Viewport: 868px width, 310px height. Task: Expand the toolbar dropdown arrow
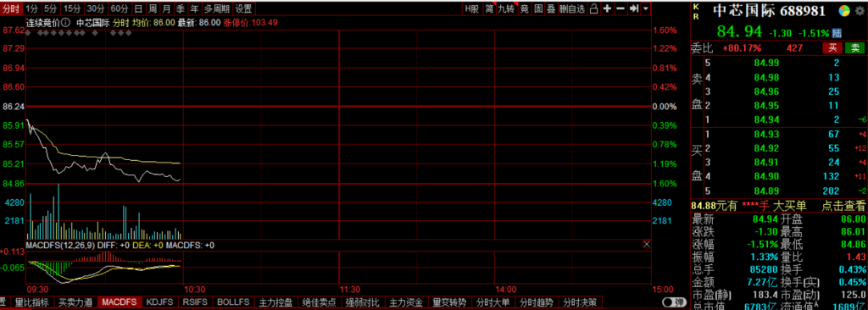pos(646,8)
